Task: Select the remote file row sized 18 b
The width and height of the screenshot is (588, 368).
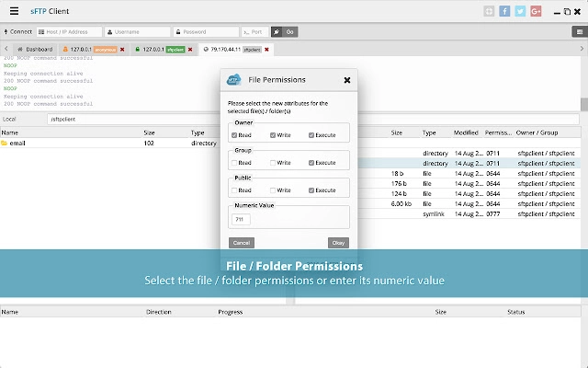Action: (469, 174)
